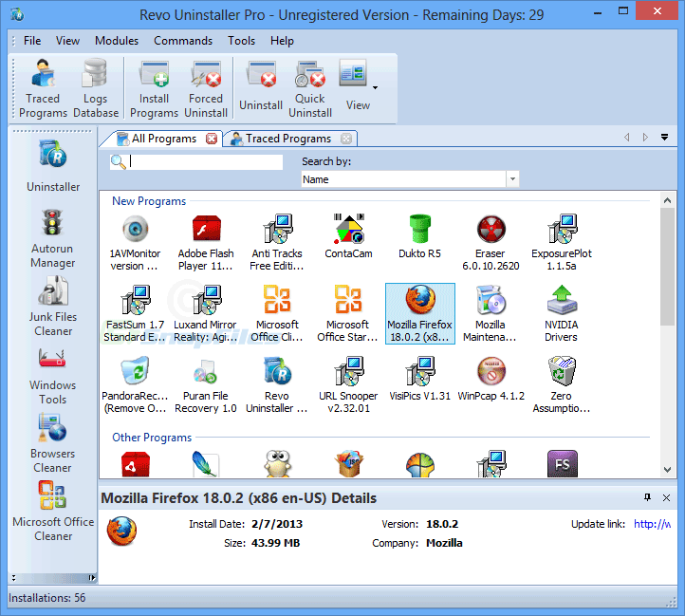
Task: Expand the View toolbar dropdown arrow
Action: coord(376,88)
